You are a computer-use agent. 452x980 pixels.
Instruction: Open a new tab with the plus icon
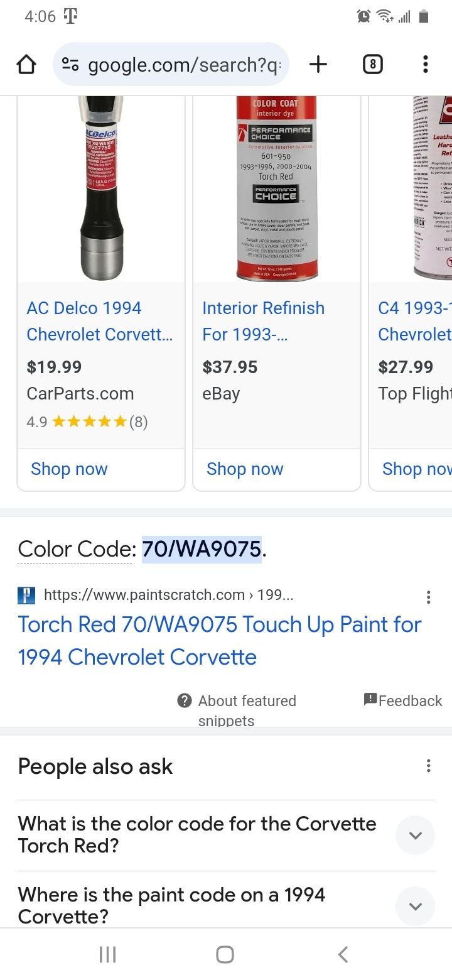pyautogui.click(x=318, y=63)
